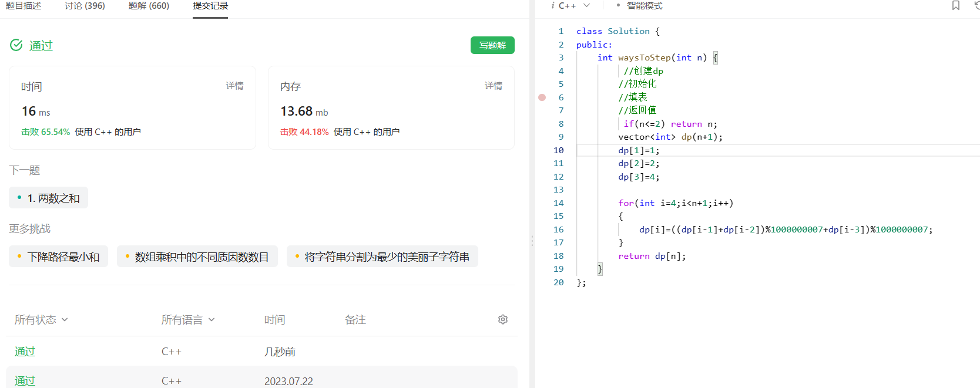980x388 pixels.
Task: Click the panel divider drag handle
Action: click(x=532, y=241)
